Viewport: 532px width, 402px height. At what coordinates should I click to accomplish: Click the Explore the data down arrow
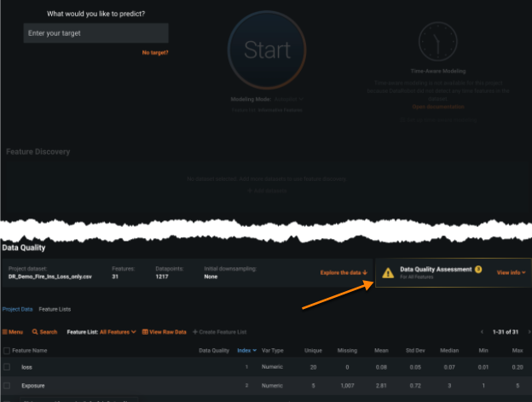(365, 272)
